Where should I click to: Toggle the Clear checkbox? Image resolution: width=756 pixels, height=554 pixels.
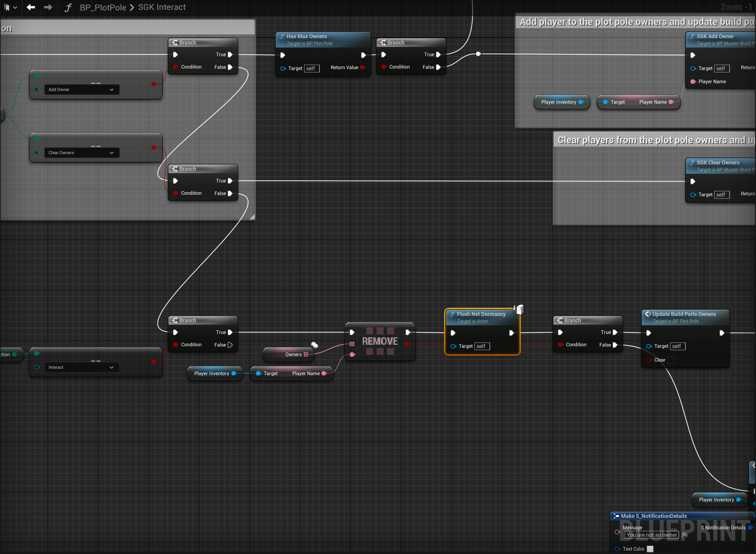coord(671,360)
